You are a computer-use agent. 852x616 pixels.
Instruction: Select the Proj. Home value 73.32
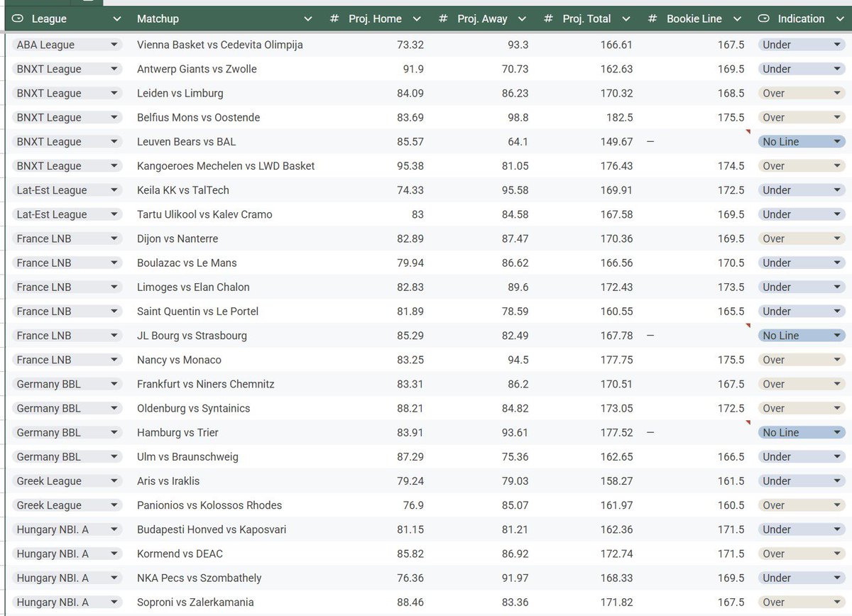pyautogui.click(x=410, y=45)
